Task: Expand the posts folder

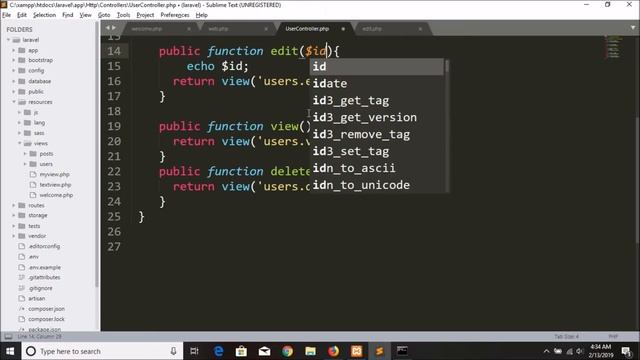Action: (25, 154)
